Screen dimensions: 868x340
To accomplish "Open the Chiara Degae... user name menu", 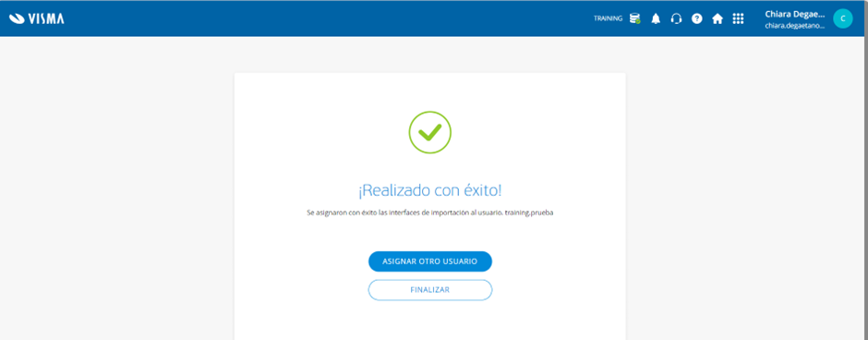I will 795,14.
